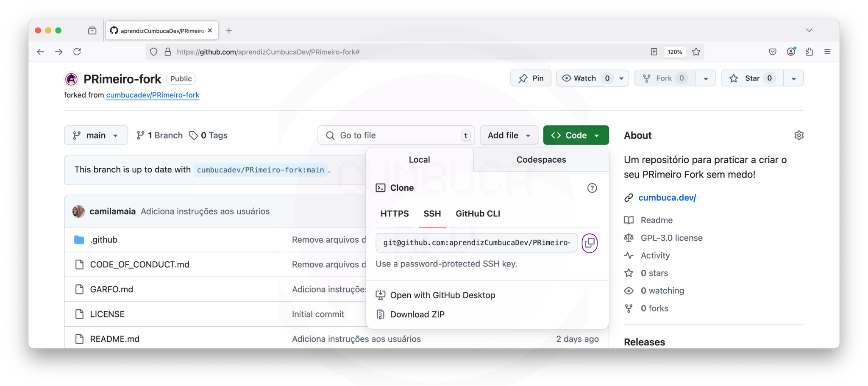Screen dimensions: 868x386
Task: Pin the repository to your profile
Action: coord(531,78)
